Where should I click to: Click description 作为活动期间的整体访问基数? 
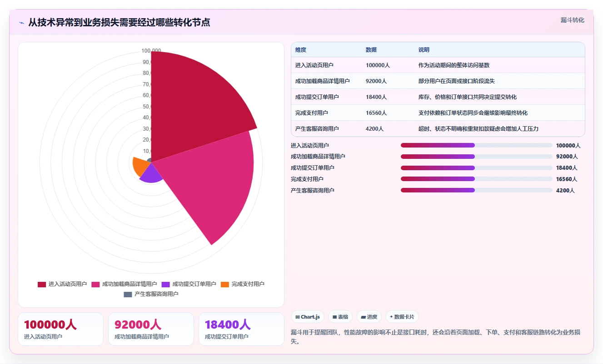453,65
